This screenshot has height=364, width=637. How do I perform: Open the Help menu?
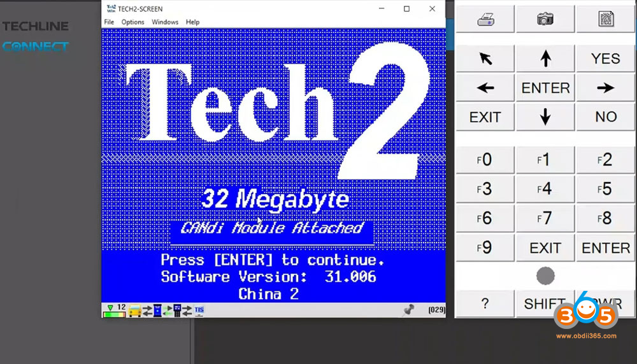click(192, 22)
